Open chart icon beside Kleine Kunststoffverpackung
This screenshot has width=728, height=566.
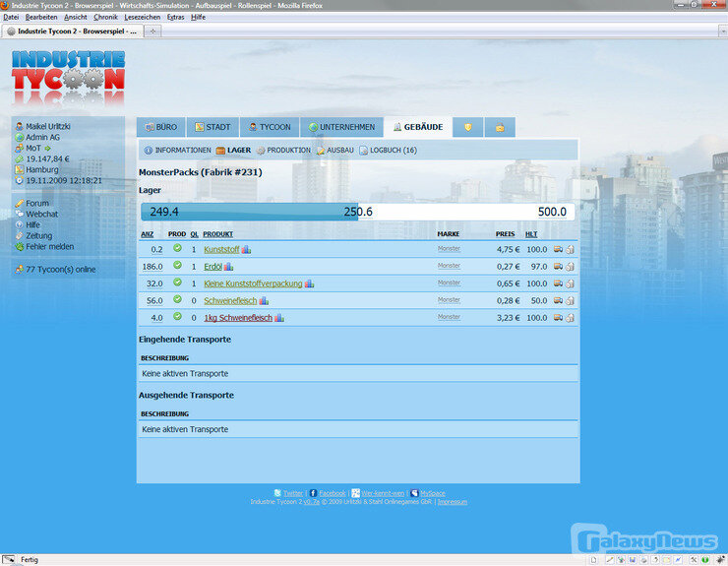(309, 283)
